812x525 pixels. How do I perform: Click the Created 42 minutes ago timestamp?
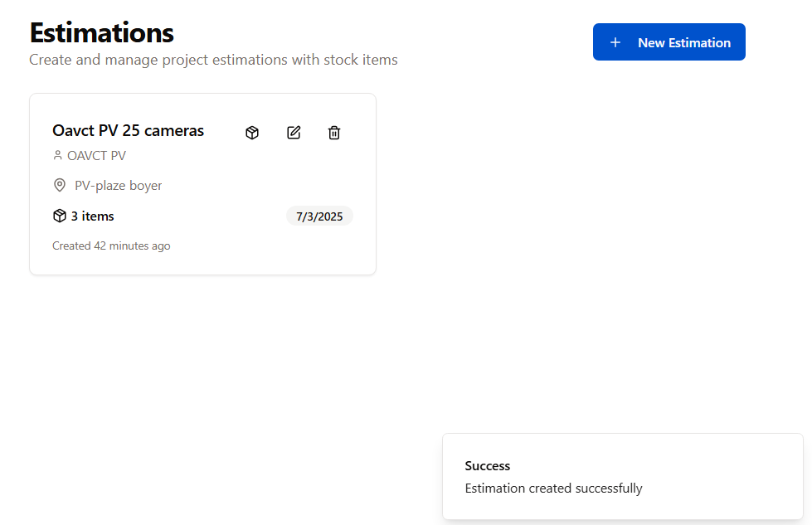pyautogui.click(x=111, y=245)
